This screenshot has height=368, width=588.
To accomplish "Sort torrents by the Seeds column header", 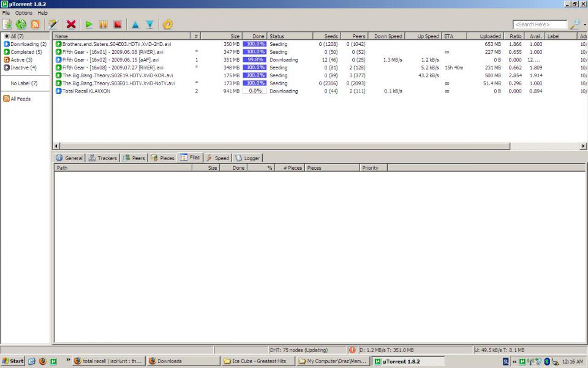I will coord(326,36).
